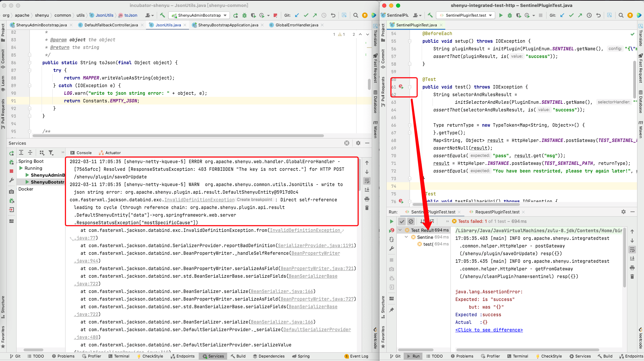Click Search Everywhere magnifier in right window
Viewport: 644px width, 361px height.
621,15
